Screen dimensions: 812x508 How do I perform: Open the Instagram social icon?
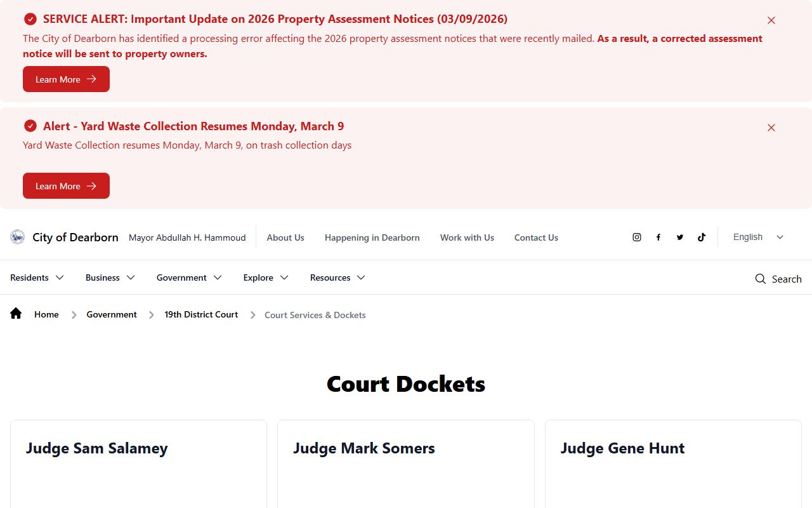(637, 237)
